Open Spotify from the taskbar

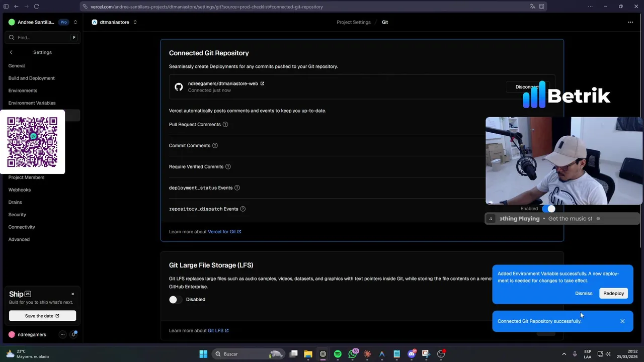[338, 354]
